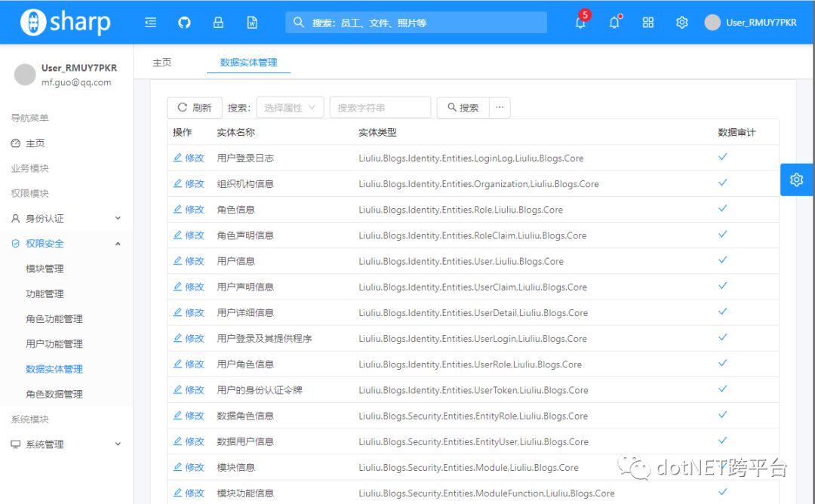Click the monitor icon beside 系统管理
The image size is (815, 504).
click(16, 444)
